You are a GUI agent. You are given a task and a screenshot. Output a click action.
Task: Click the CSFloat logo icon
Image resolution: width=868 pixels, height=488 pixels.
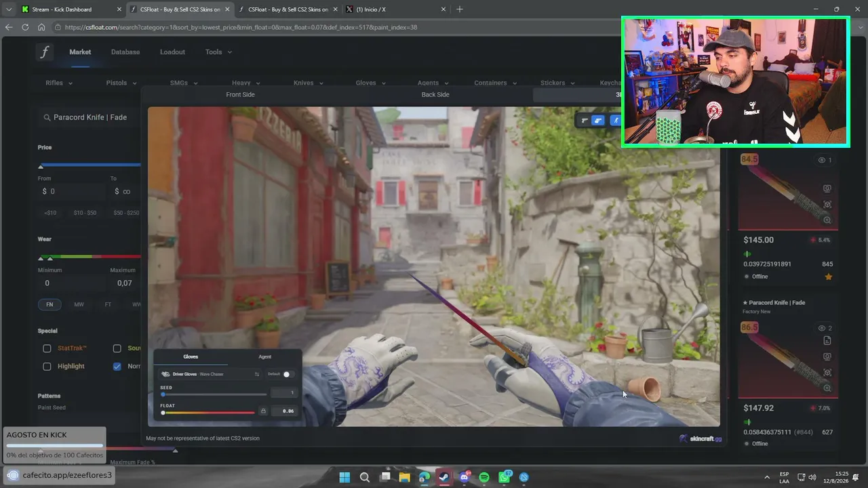point(44,52)
